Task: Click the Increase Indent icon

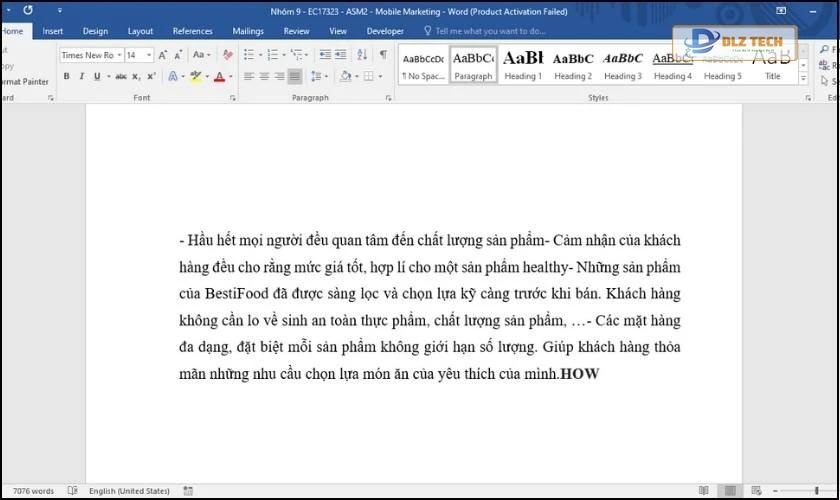Action: [342, 55]
